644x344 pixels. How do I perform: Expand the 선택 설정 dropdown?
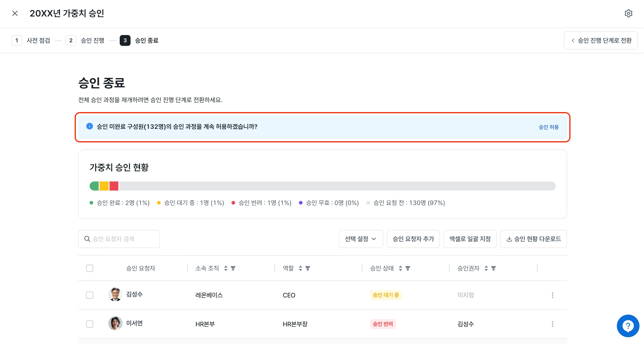pyautogui.click(x=361, y=239)
